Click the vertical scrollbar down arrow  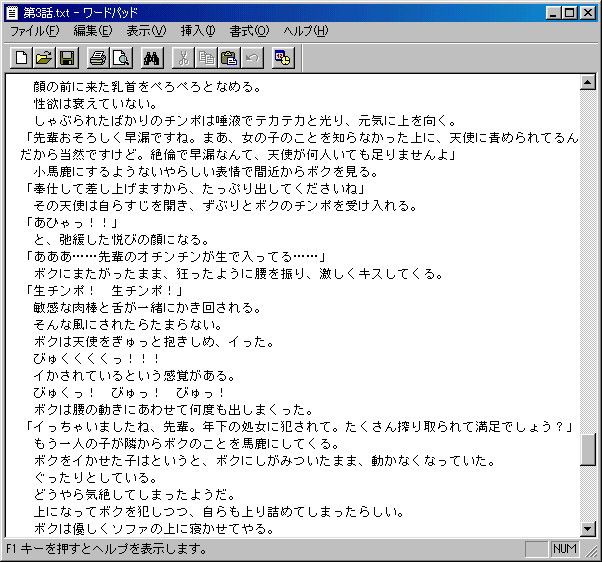[588, 528]
